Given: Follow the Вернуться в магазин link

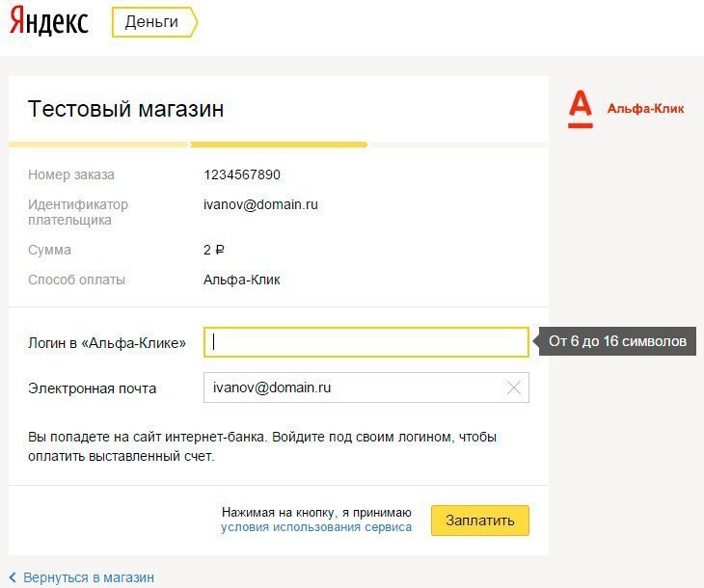Looking at the screenshot, I should (89, 577).
